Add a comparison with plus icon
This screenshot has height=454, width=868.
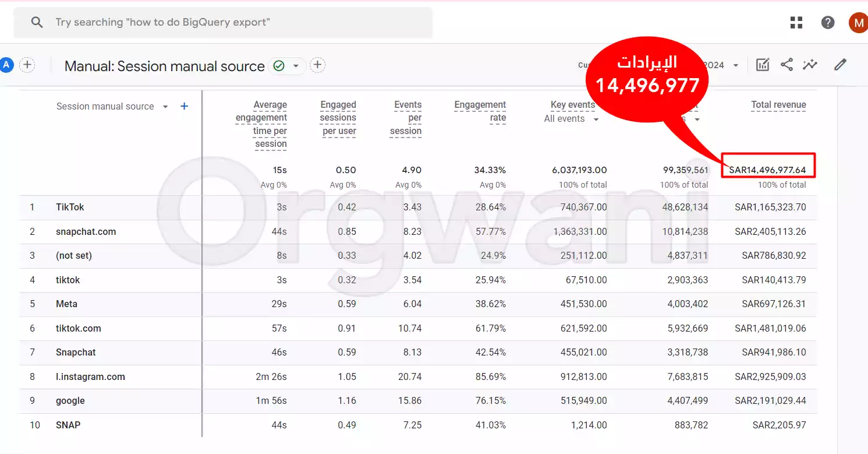pos(27,65)
